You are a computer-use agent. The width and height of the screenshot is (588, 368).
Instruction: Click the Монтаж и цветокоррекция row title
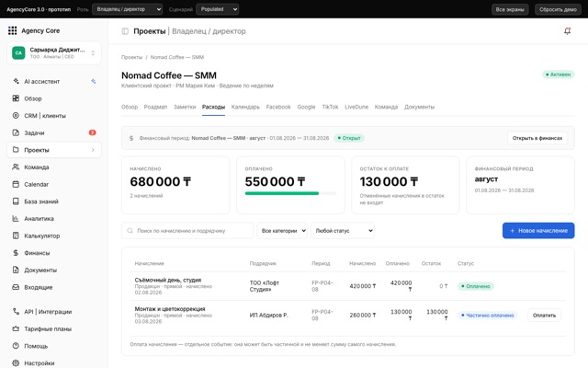point(170,309)
